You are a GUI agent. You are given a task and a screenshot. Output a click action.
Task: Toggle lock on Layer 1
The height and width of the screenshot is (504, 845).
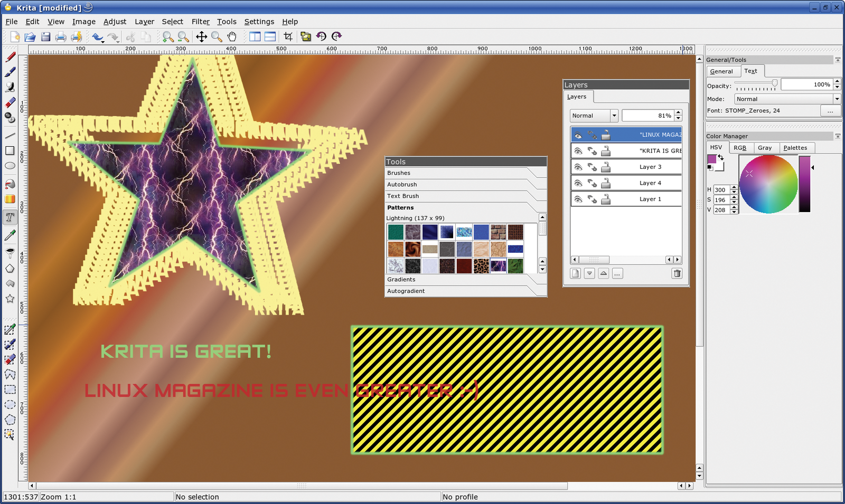(606, 199)
